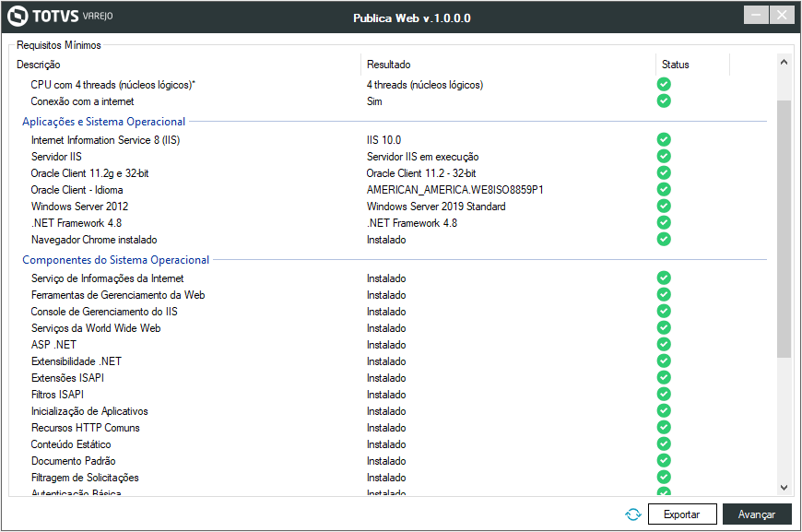This screenshot has width=802, height=532.
Task: Click status check for Conteúdo Estático row
Action: (664, 444)
